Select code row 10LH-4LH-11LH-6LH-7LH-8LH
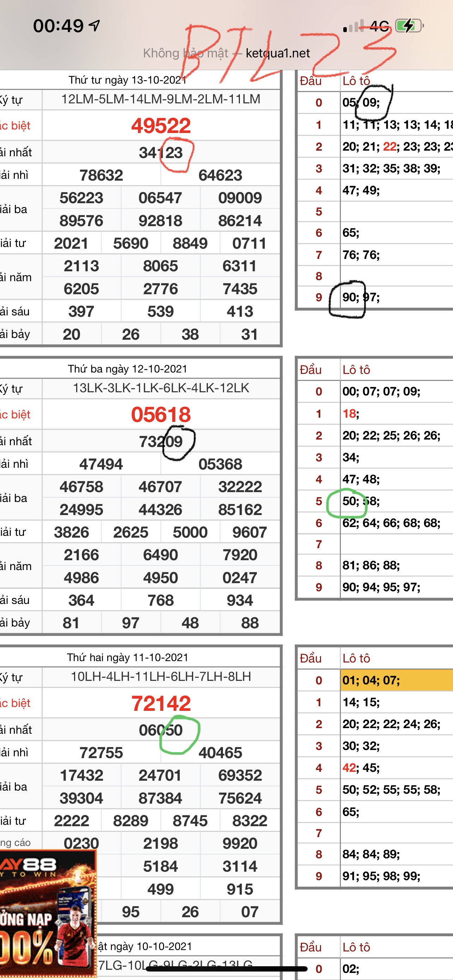Screen dimensions: 453x980 [x=161, y=676]
